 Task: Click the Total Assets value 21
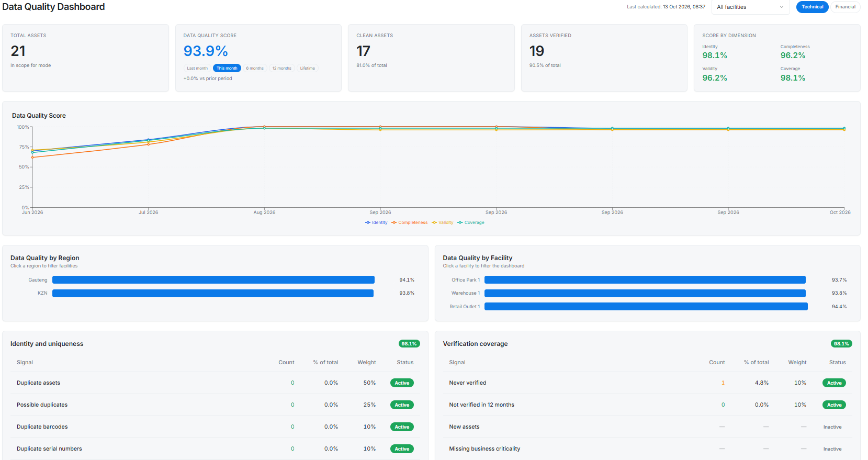[18, 51]
